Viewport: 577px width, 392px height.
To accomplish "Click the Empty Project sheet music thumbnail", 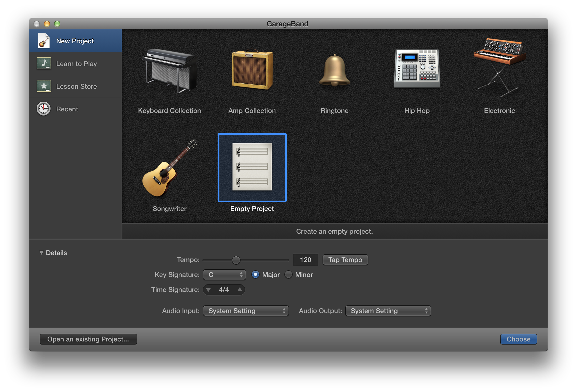I will tap(252, 167).
